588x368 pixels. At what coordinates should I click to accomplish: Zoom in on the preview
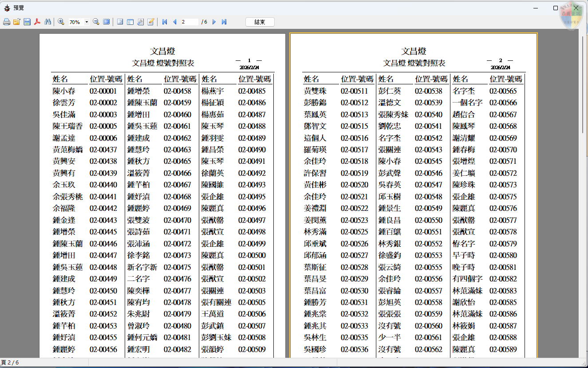click(61, 21)
